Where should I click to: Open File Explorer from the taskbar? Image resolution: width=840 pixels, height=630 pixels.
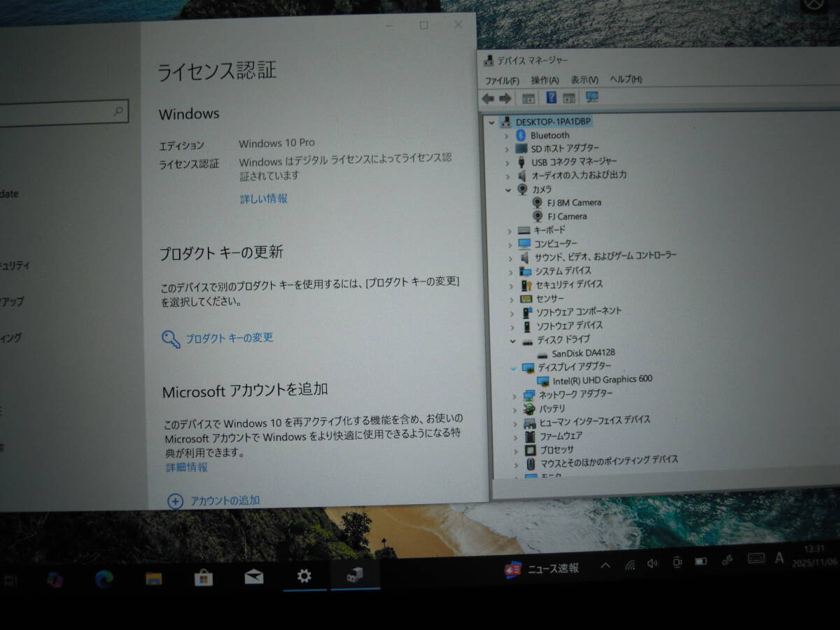pos(154,578)
